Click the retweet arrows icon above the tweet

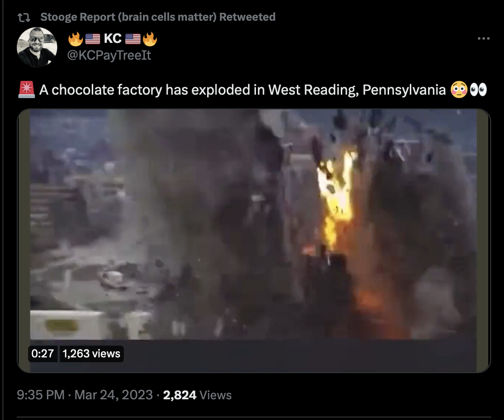(x=24, y=17)
